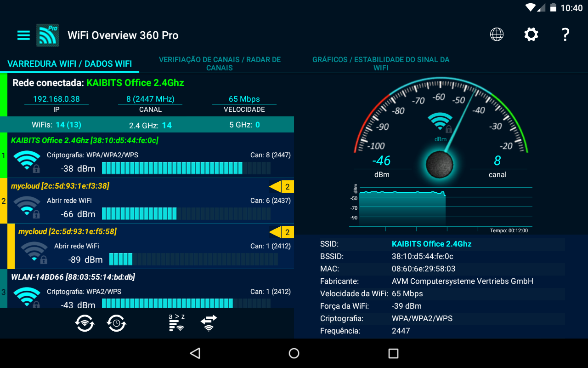
Task: Tap the WiFi rescan refresh icon
Action: [x=85, y=323]
